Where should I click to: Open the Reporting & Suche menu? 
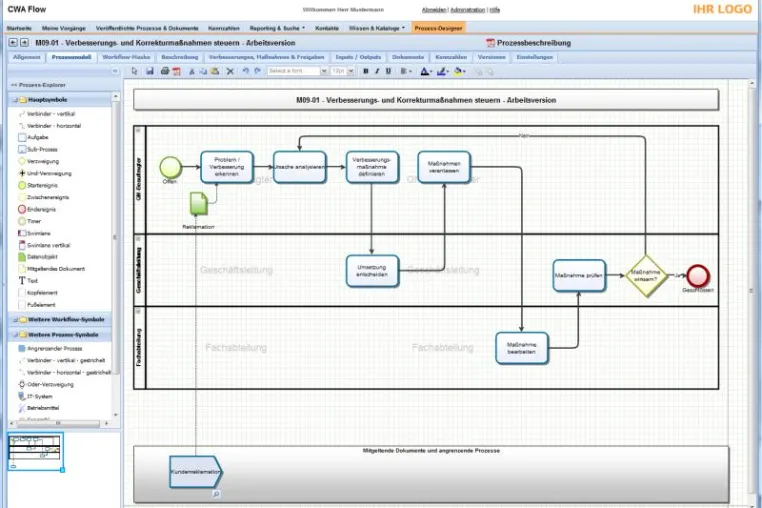coord(277,28)
